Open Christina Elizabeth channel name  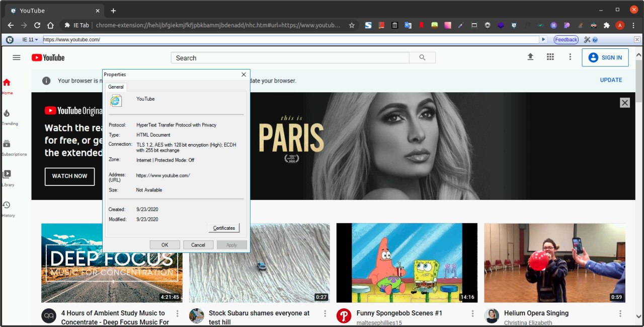(528, 323)
